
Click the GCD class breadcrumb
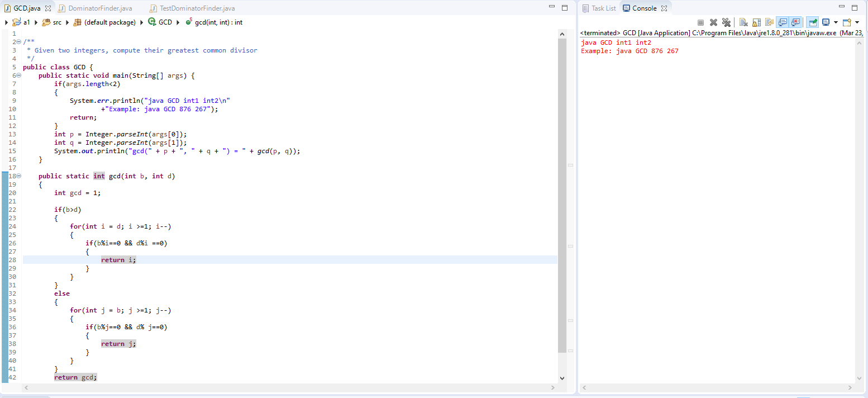(165, 22)
